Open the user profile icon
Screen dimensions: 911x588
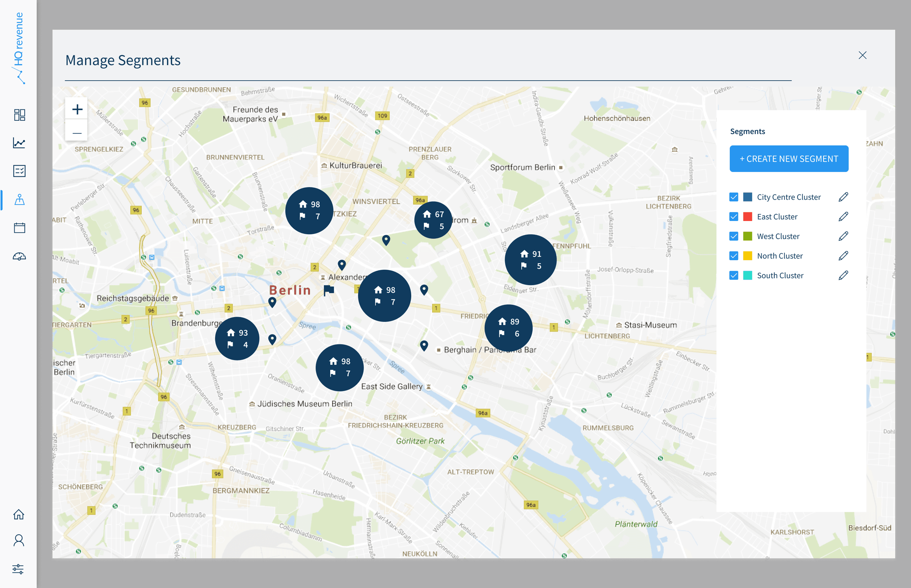coord(19,540)
